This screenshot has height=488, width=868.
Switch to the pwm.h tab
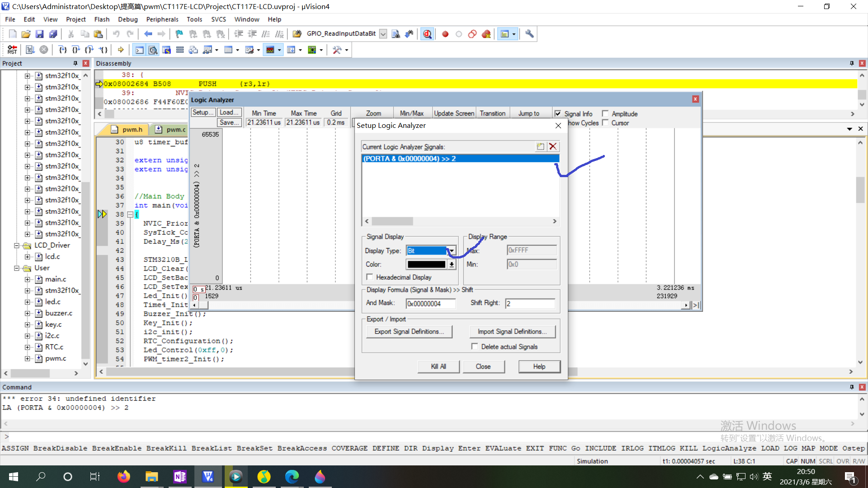pyautogui.click(x=132, y=130)
